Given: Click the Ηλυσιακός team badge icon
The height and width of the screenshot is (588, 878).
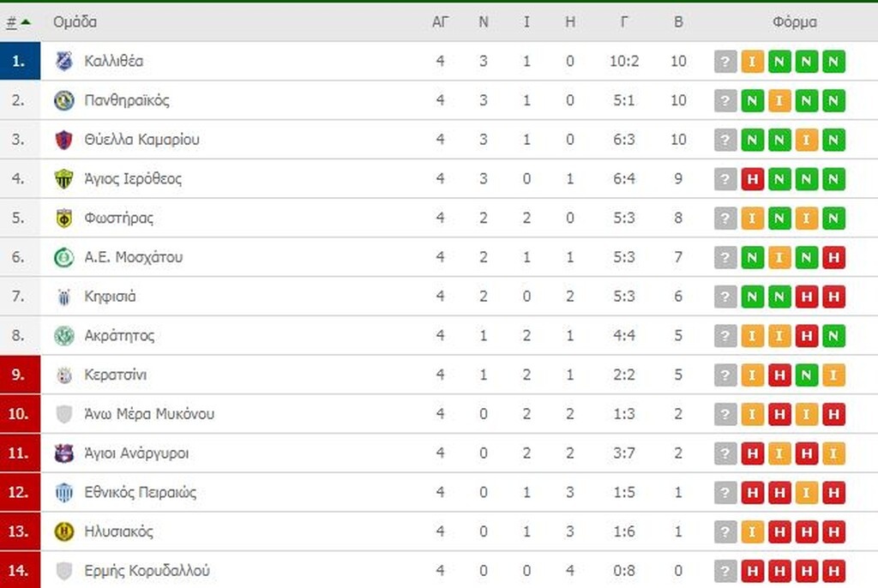Looking at the screenshot, I should click(64, 532).
